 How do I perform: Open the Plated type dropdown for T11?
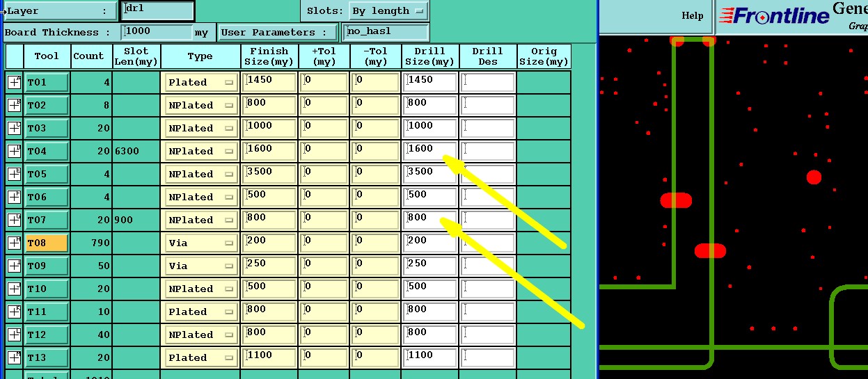201,312
